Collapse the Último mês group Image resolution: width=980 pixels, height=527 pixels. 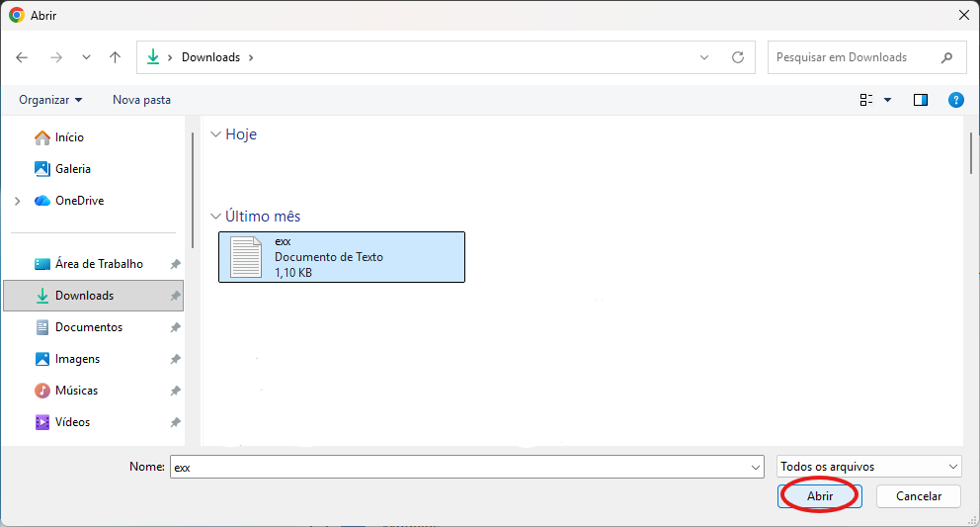coord(216,217)
